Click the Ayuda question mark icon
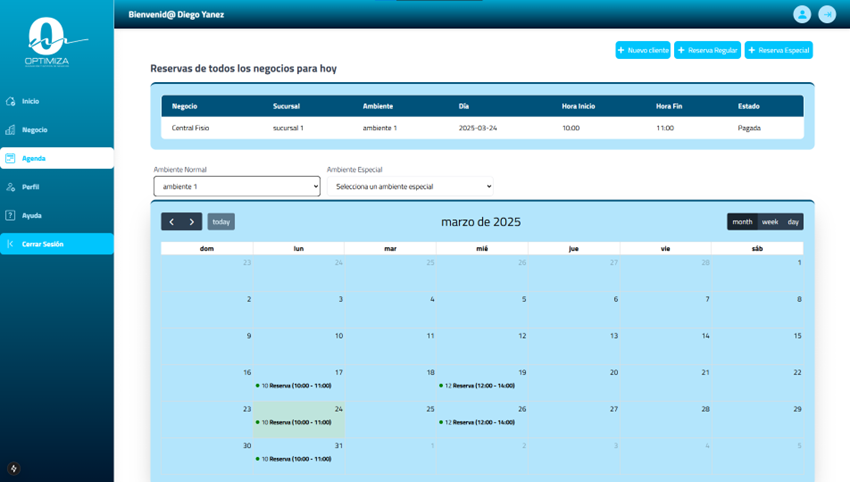 [x=11, y=215]
